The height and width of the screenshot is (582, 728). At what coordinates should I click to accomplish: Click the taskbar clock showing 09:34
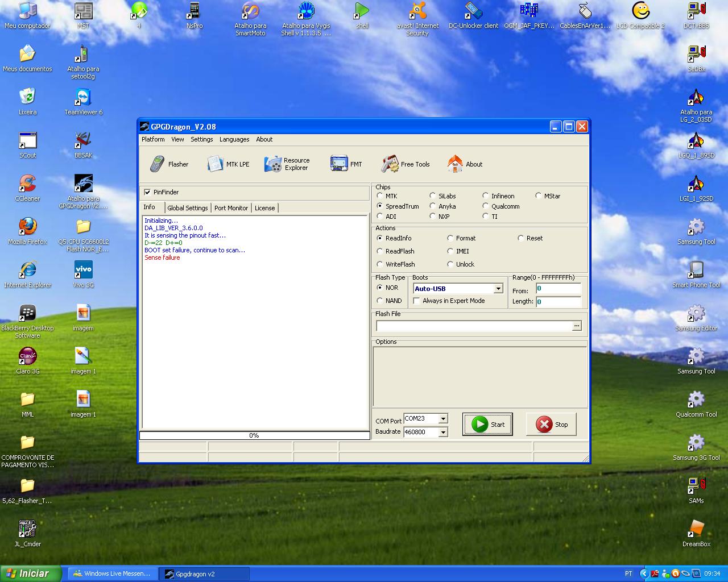click(712, 573)
